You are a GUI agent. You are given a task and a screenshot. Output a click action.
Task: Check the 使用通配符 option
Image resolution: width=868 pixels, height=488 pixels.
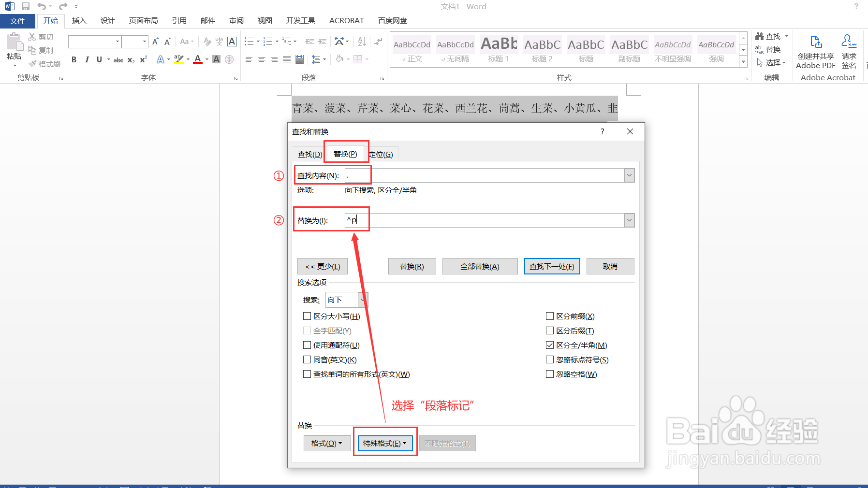(x=307, y=345)
